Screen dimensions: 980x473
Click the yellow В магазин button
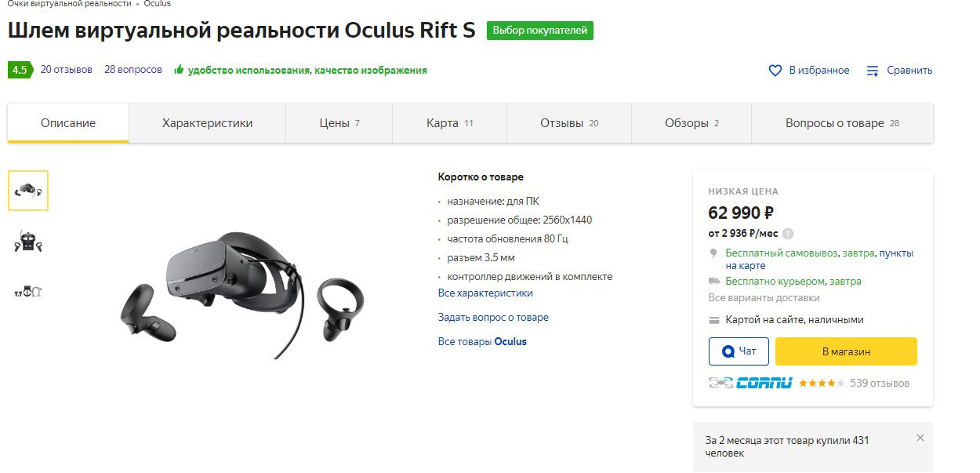(846, 351)
